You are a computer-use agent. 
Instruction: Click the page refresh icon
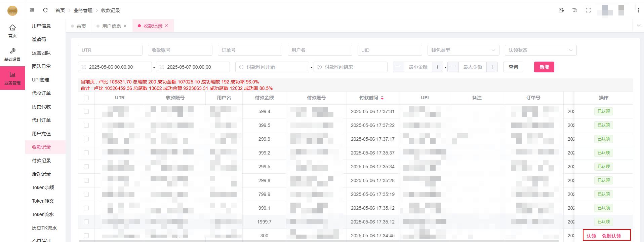(x=45, y=10)
